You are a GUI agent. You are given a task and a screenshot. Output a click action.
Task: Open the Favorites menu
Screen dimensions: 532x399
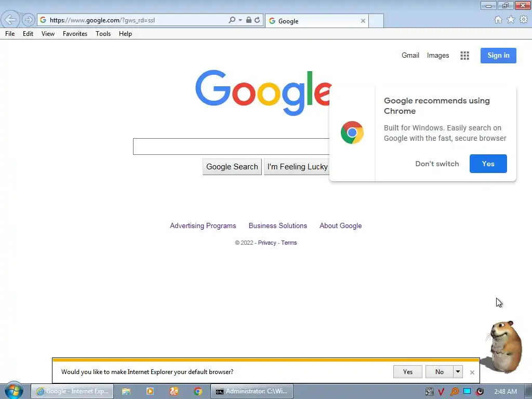click(x=75, y=34)
